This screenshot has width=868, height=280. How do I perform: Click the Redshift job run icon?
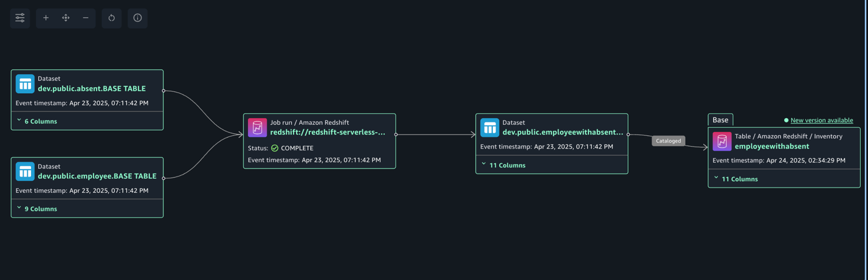tap(257, 128)
